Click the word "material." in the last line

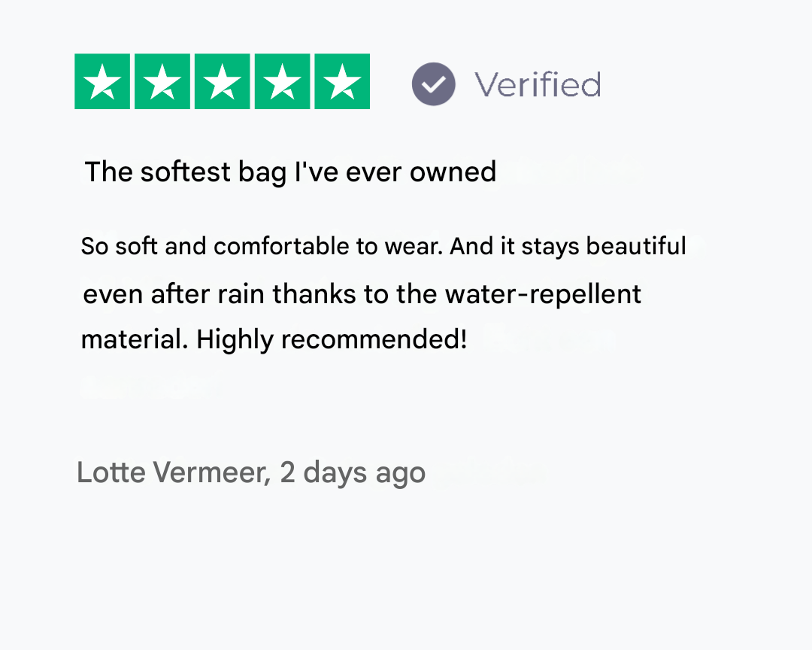coord(135,340)
